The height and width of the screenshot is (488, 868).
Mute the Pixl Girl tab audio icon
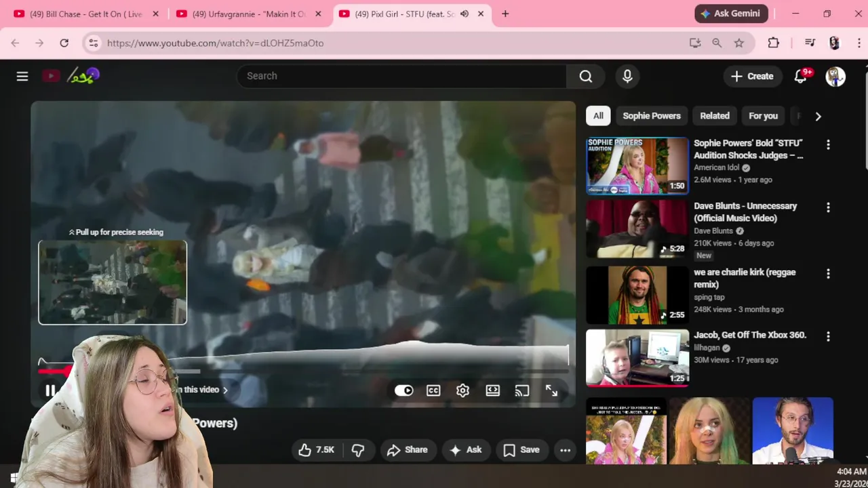coord(465,14)
